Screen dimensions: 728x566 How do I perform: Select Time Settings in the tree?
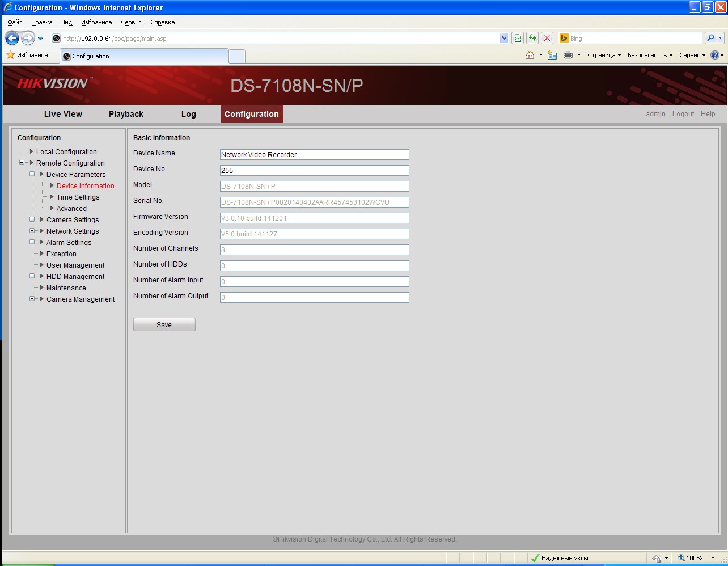tap(78, 197)
